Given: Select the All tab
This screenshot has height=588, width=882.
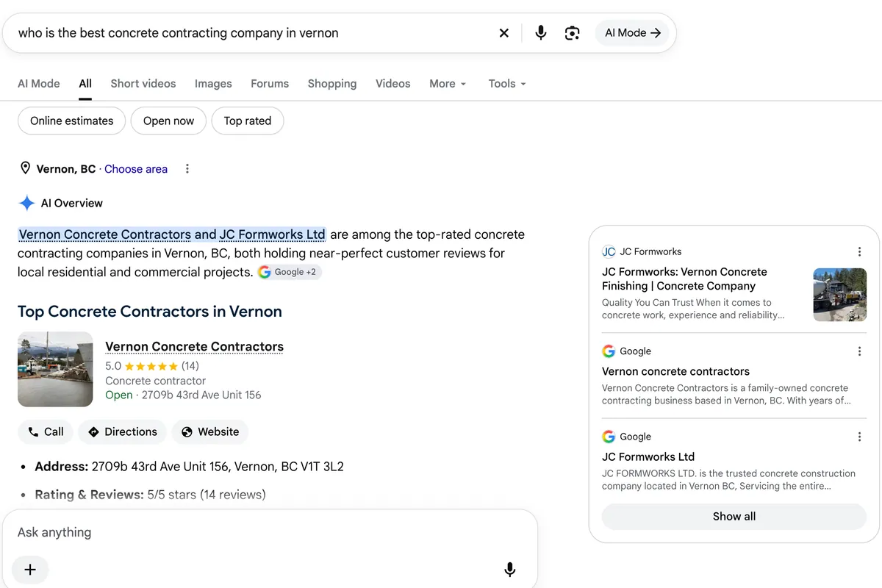Looking at the screenshot, I should click(85, 84).
